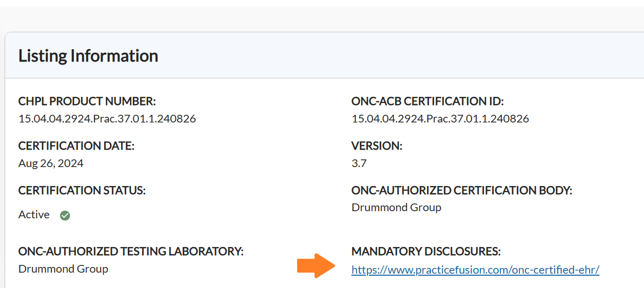Click the CHPL product number value text
This screenshot has width=644, height=288.
point(107,119)
